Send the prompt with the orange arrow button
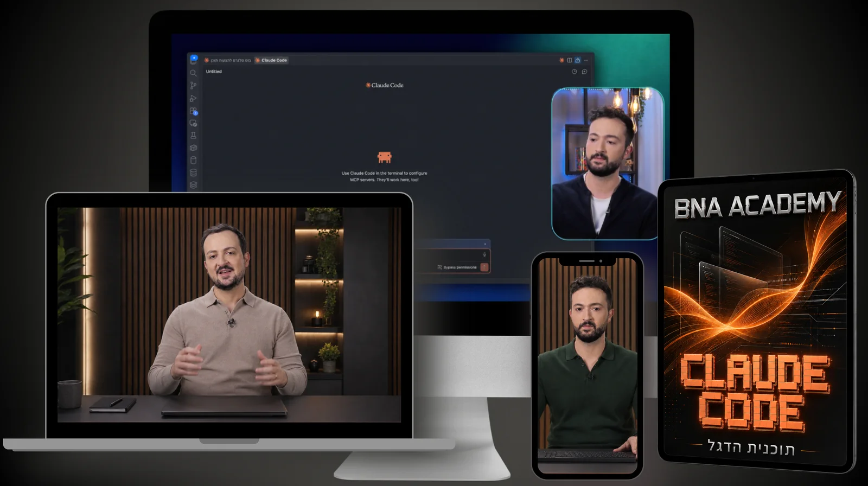Viewport: 868px width, 486px height. 484,267
